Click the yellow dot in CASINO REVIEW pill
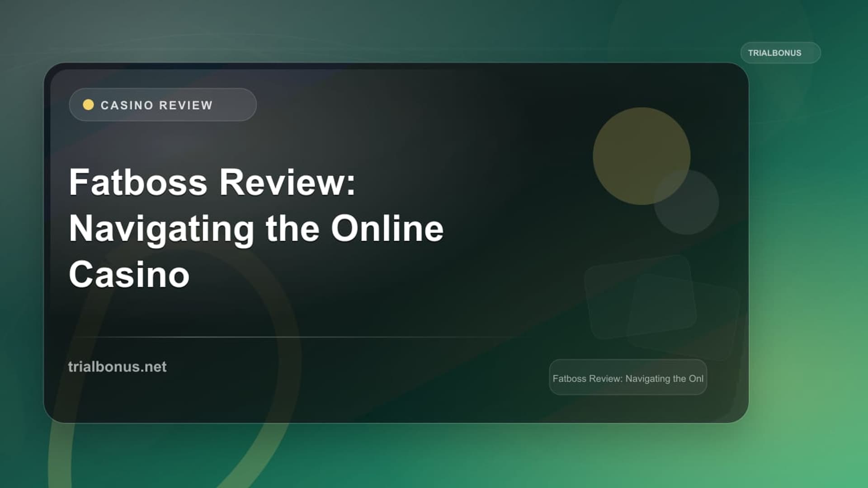This screenshot has width=868, height=488. click(89, 105)
